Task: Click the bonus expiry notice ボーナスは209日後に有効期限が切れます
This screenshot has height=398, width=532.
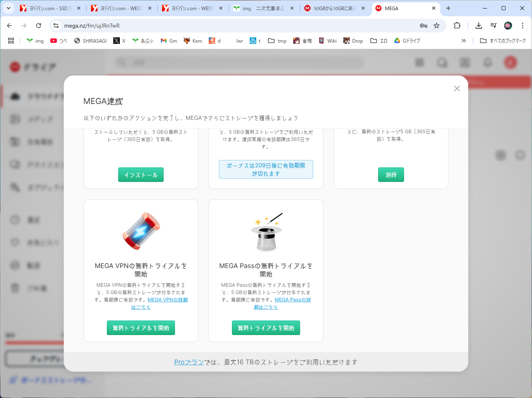Action: click(x=266, y=169)
